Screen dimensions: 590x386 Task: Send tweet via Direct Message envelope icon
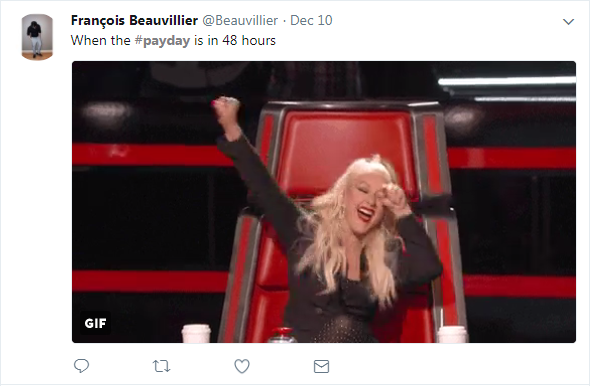coord(321,366)
